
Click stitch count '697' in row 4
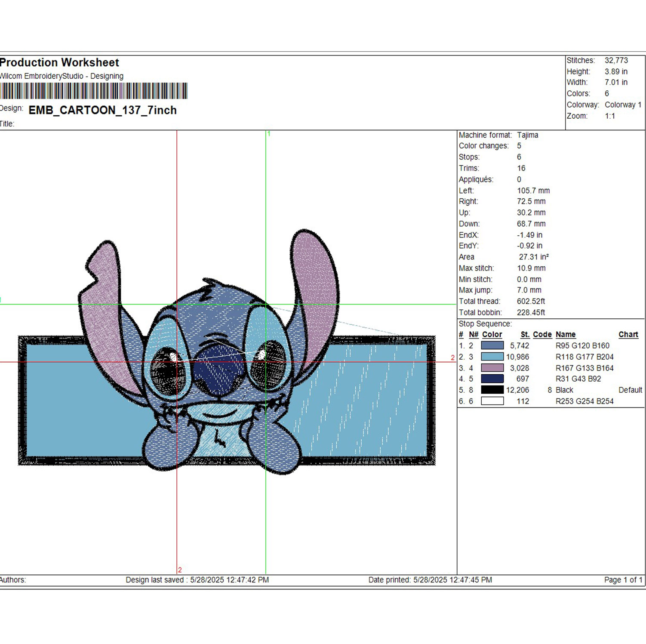pyautogui.click(x=523, y=379)
